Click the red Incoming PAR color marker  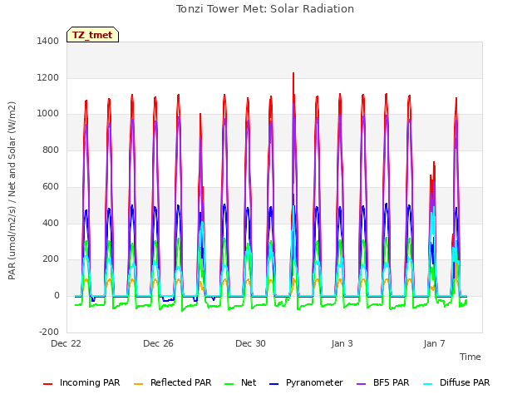(48, 384)
